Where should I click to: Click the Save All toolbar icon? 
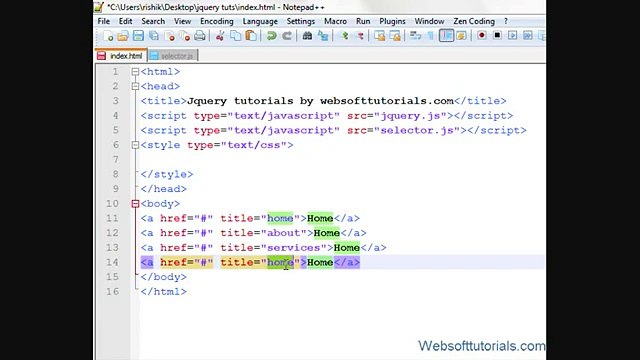tap(154, 36)
